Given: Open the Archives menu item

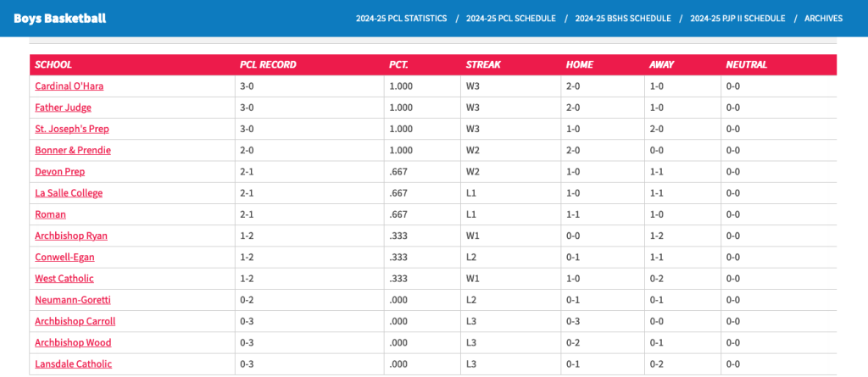Looking at the screenshot, I should [x=823, y=19].
